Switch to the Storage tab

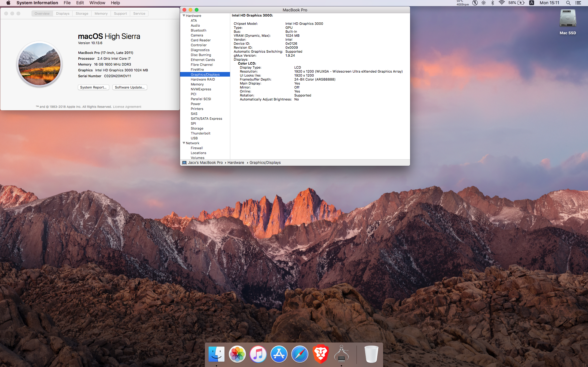[82, 13]
